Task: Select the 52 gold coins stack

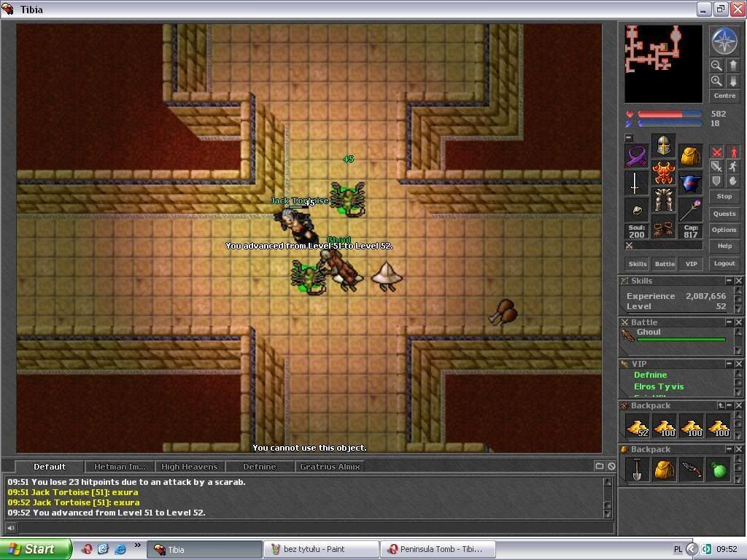Action: (637, 427)
